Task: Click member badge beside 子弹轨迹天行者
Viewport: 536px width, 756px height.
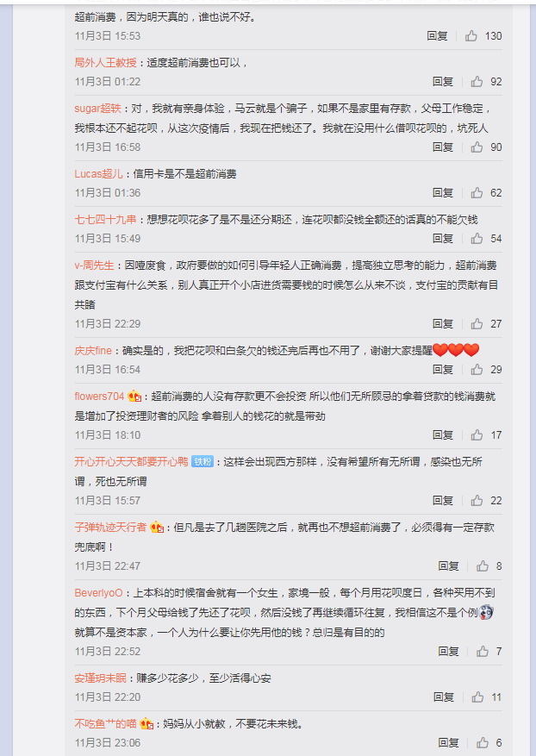Action: tap(157, 528)
